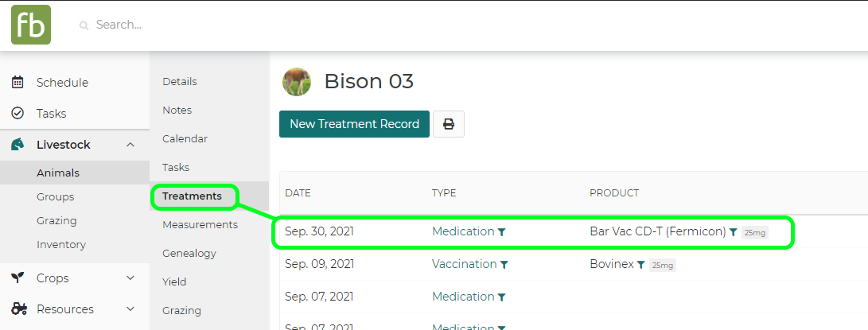Filter by Bar Vac CD-T product funnel icon
This screenshot has width=868, height=330.
tap(733, 232)
